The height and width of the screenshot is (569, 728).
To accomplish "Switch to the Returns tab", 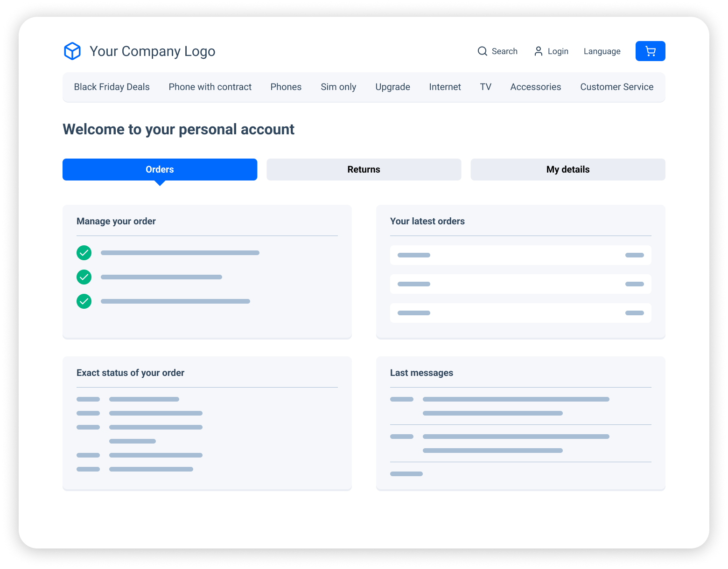I will [x=364, y=169].
